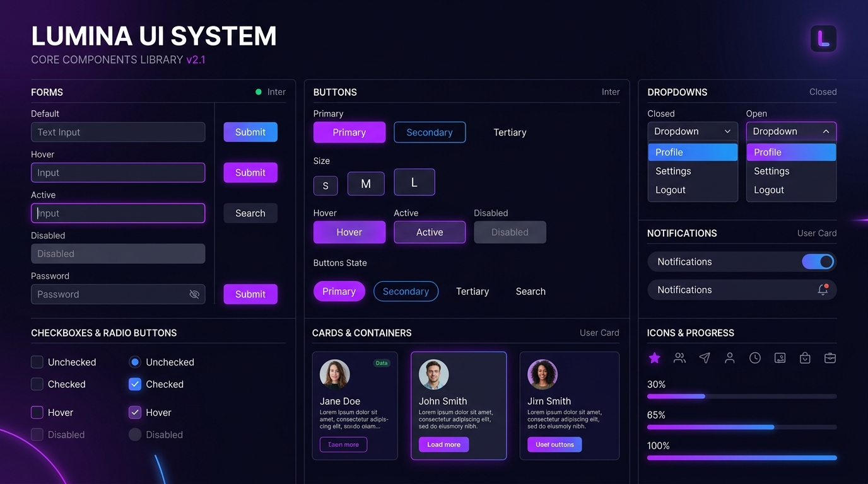
Task: Click the pill-shaped Primary button
Action: [339, 291]
